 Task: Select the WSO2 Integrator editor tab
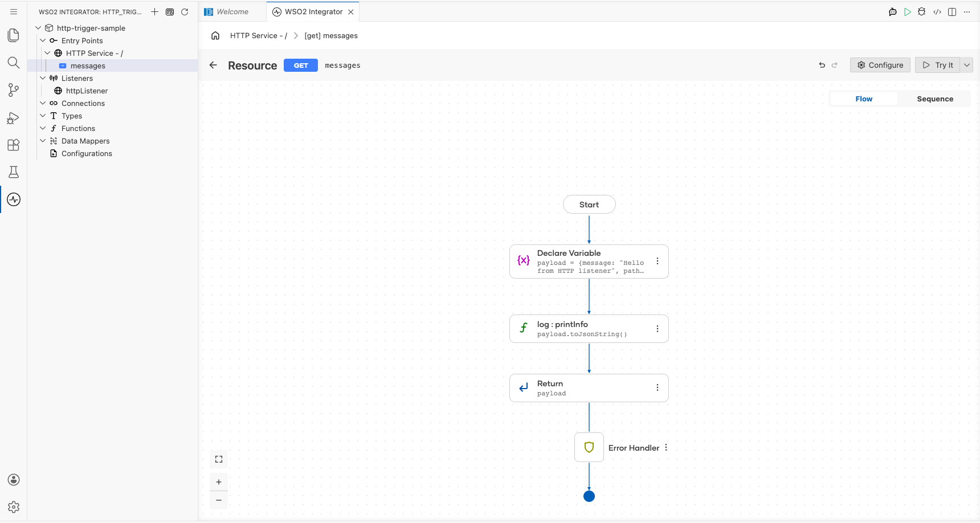(313, 12)
